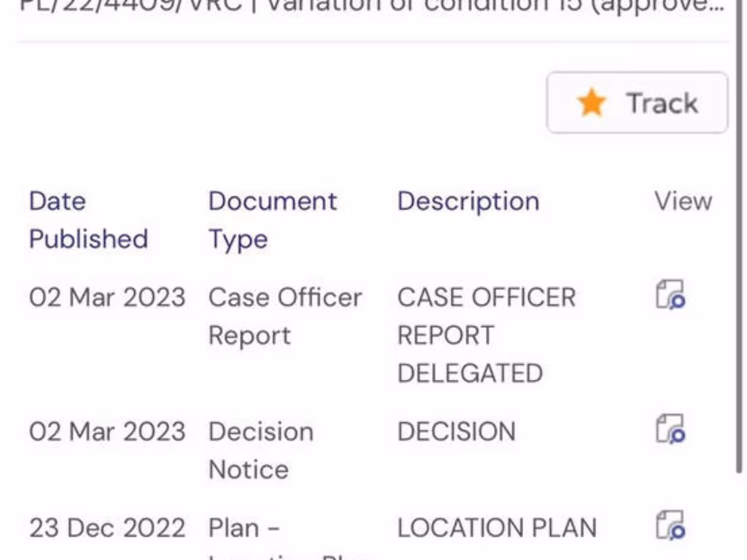Open the Decision Notice document view icon

[670, 429]
